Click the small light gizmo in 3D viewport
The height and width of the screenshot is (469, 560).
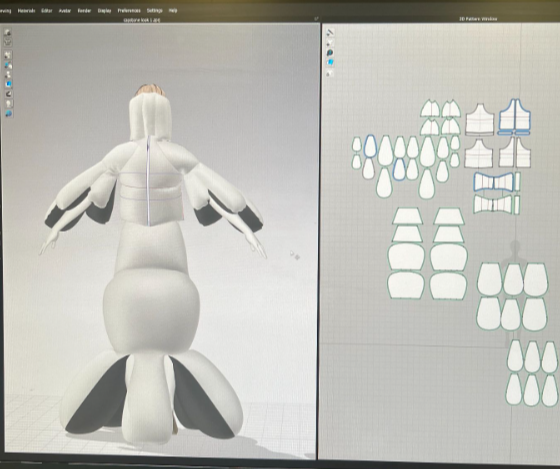tap(295, 255)
